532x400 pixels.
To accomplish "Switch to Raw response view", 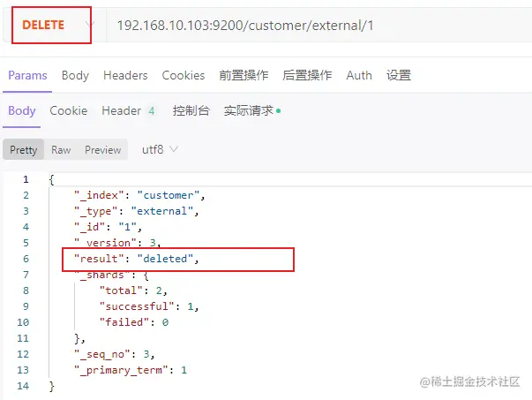I will coord(61,149).
